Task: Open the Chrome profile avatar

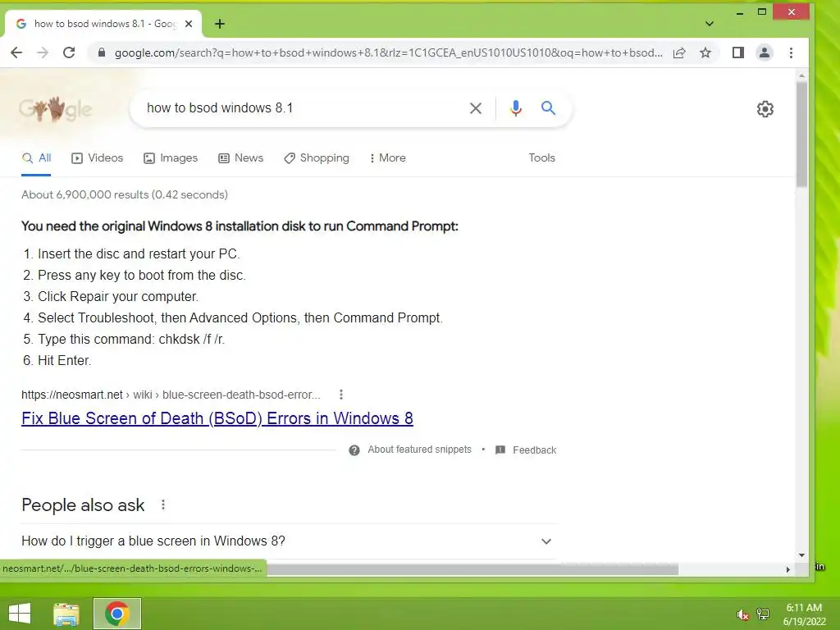Action: tap(765, 52)
